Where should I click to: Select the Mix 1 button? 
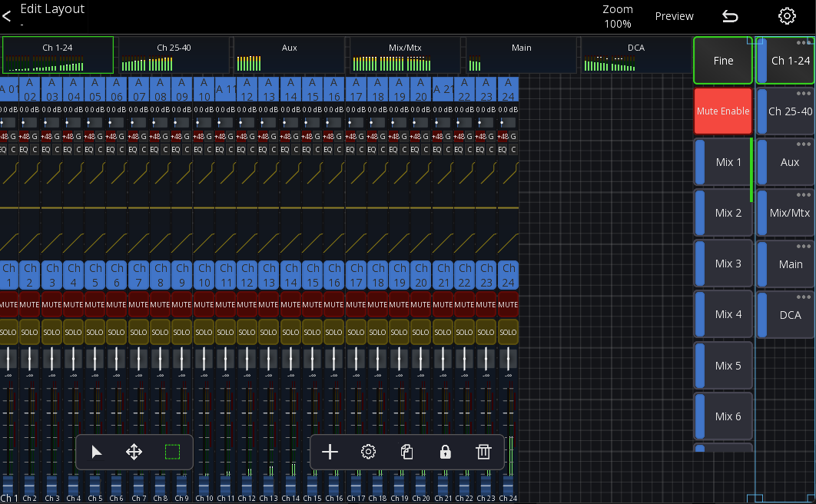723,162
